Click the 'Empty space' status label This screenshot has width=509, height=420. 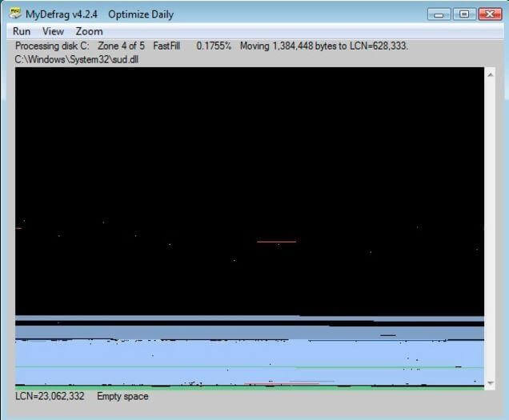pos(122,396)
